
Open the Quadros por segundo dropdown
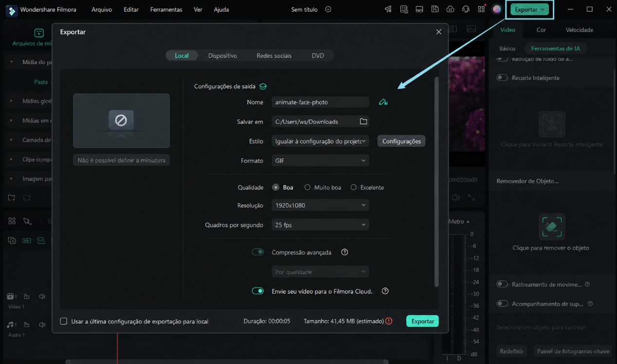320,225
